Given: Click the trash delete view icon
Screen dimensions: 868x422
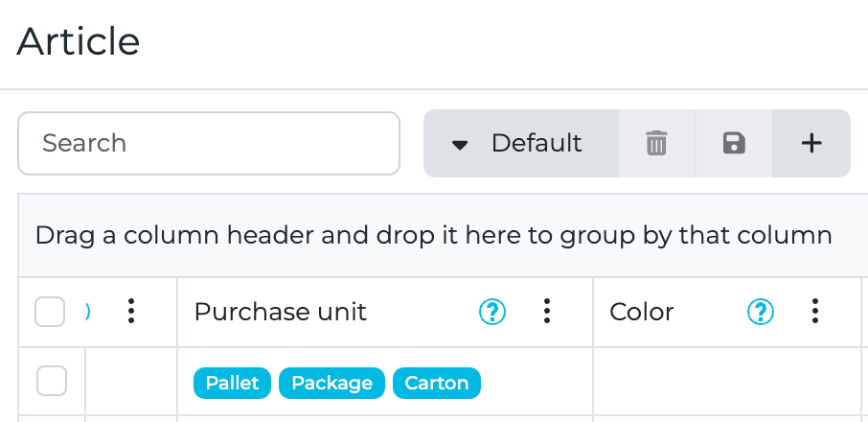Looking at the screenshot, I should [x=656, y=144].
